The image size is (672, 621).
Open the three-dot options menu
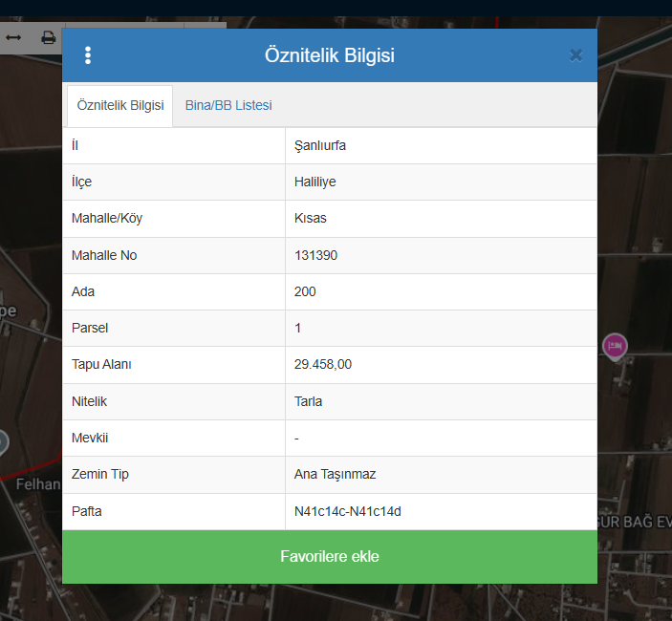(x=88, y=55)
